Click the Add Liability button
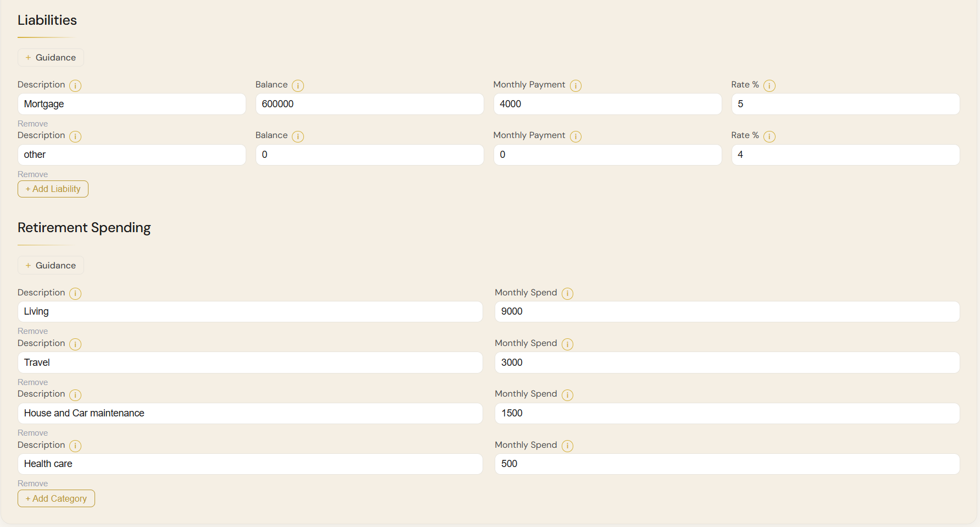Screen dimensions: 980x527 [x=53, y=189]
